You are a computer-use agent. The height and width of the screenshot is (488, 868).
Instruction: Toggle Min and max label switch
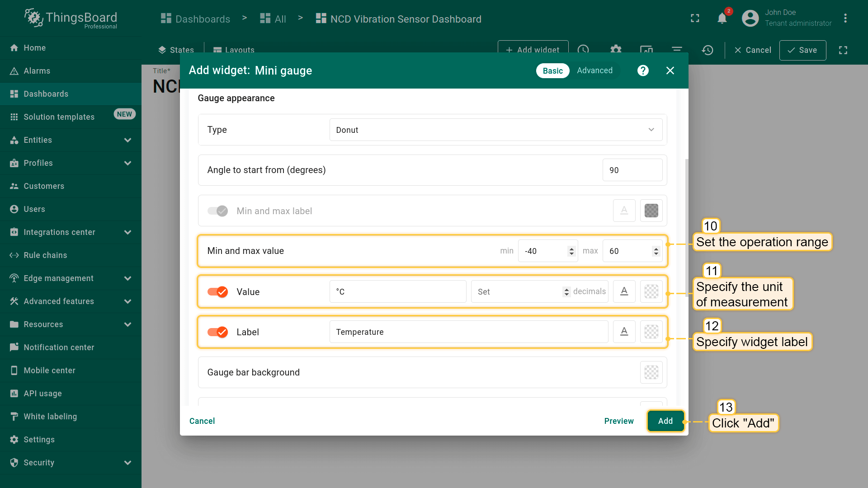[218, 211]
